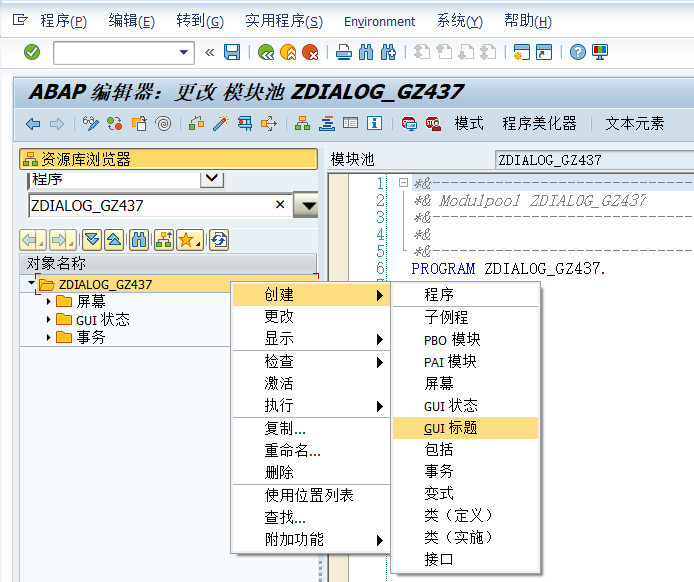694x582 pixels.
Task: Open the Environment menu
Action: pyautogui.click(x=379, y=21)
